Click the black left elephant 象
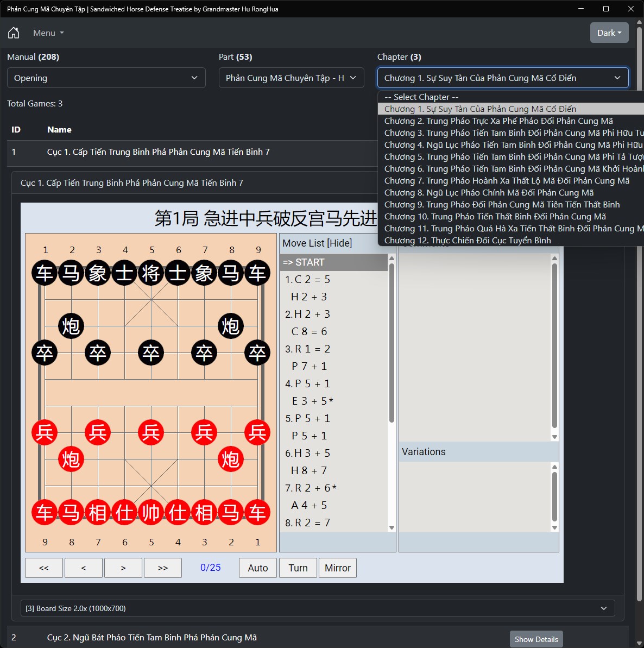Screen dimensions: 644x648 (98, 273)
